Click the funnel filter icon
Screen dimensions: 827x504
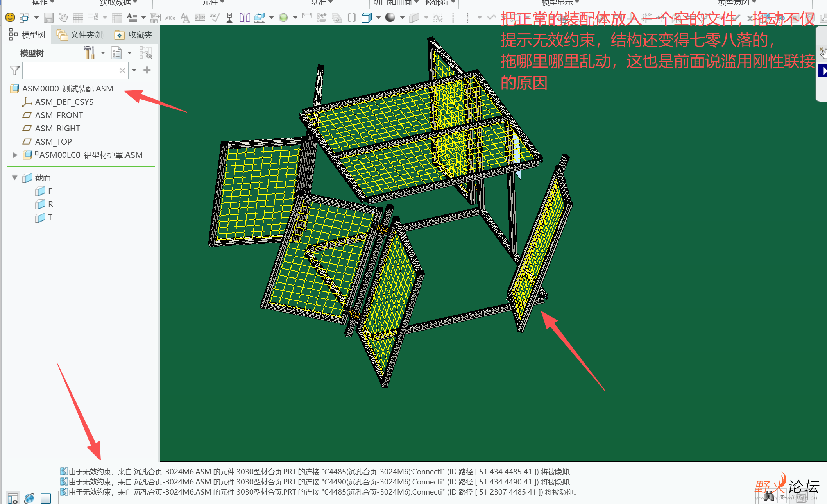[14, 70]
